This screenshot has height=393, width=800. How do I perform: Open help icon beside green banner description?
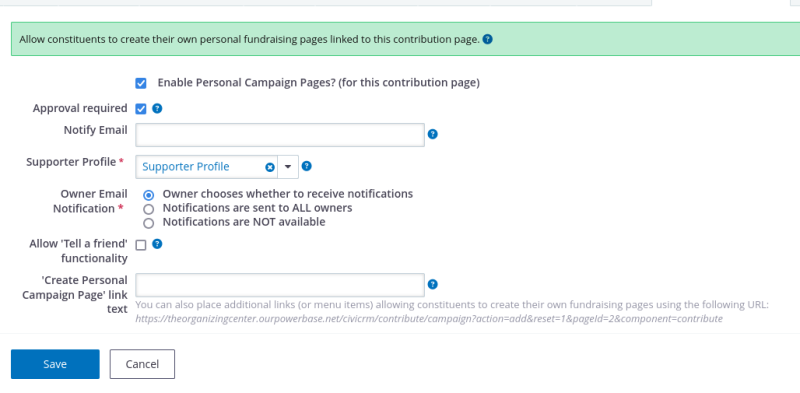(x=487, y=39)
